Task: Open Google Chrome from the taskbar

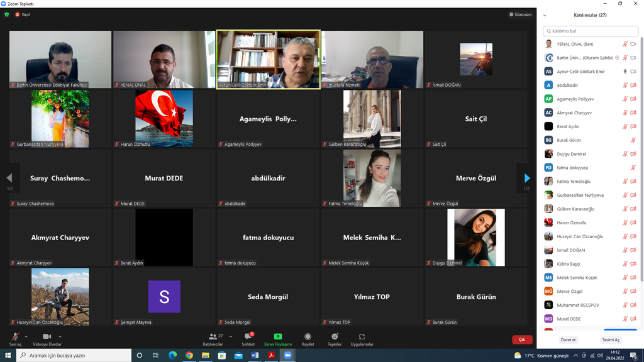Action: (189, 356)
